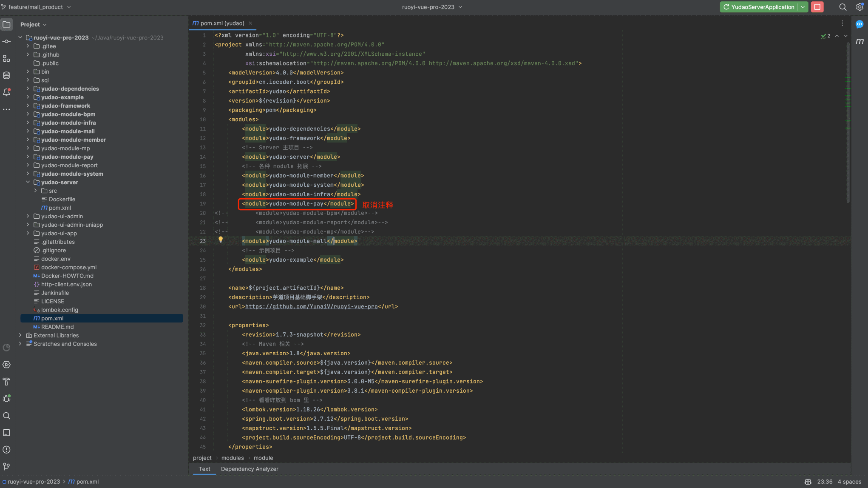This screenshot has height=488, width=868.
Task: Expand the yudao-module-mall folder
Action: tap(28, 131)
